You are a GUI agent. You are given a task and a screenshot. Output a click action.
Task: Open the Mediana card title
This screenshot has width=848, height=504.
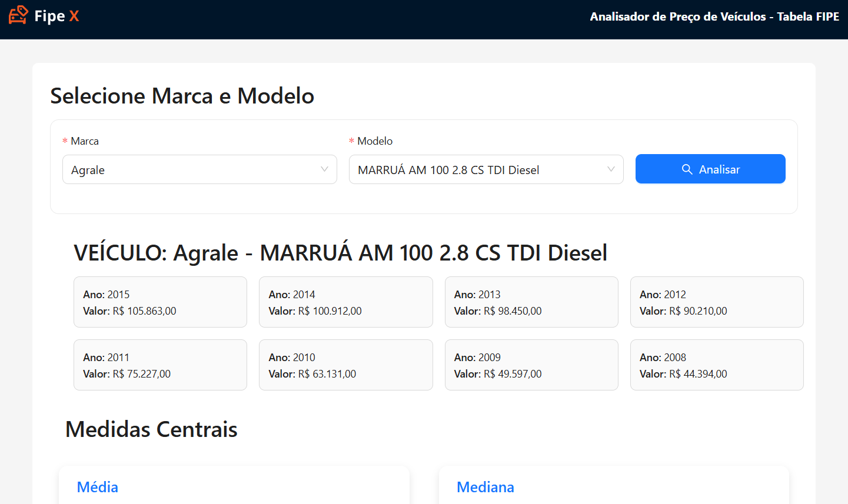click(x=485, y=487)
